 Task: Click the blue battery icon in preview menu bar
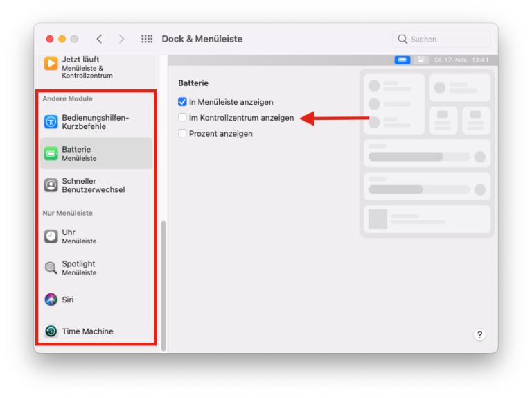click(x=402, y=60)
